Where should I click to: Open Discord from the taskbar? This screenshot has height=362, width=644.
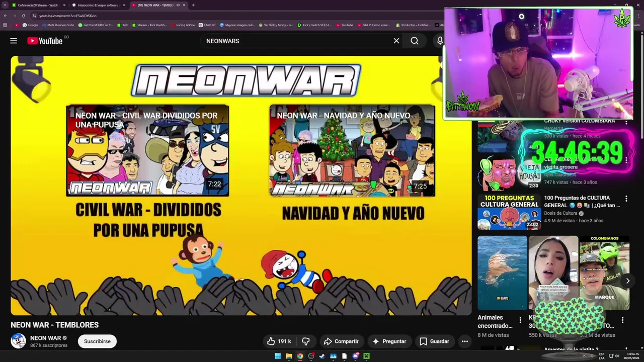pos(355,356)
